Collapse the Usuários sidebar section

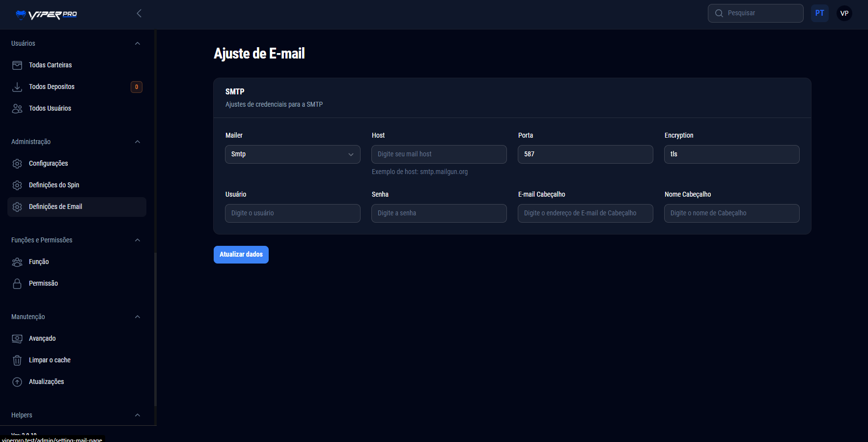tap(138, 44)
